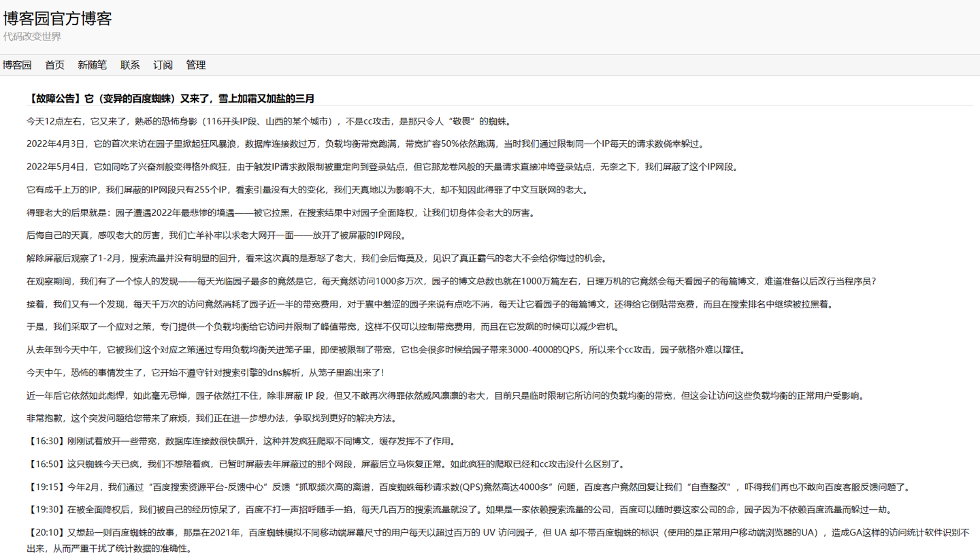
Task: Open 新随笔 to start a new post
Action: pos(91,65)
